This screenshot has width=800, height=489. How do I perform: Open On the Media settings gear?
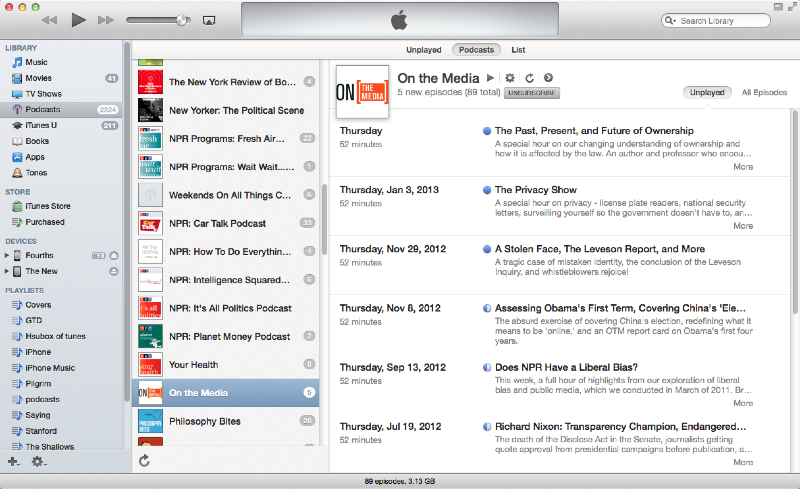tap(510, 78)
